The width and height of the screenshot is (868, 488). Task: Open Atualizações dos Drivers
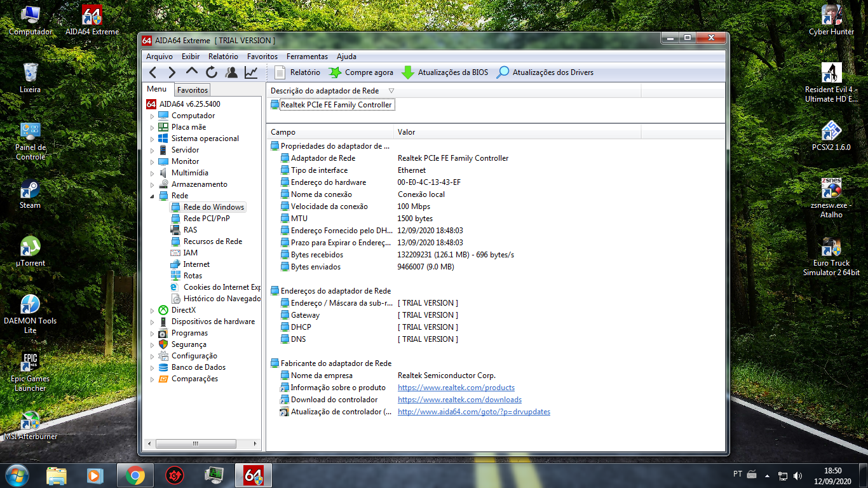pos(545,72)
